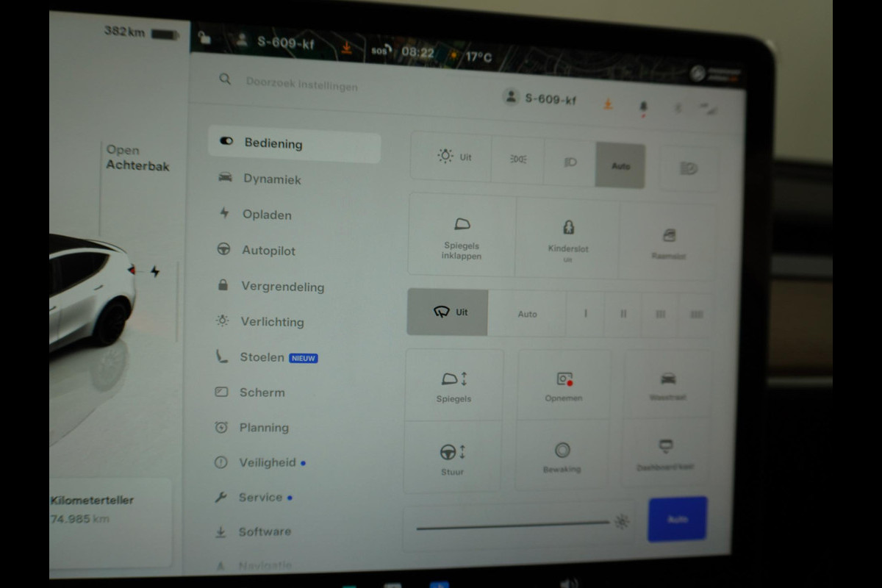Open the Autopilot settings section
Screen dimensions: 882x588
[268, 251]
